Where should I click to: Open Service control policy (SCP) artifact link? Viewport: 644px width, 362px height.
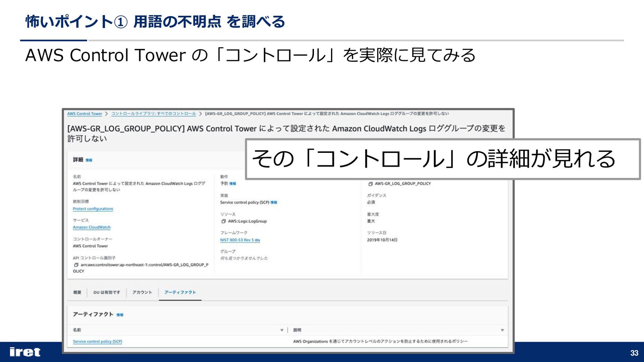point(97,342)
